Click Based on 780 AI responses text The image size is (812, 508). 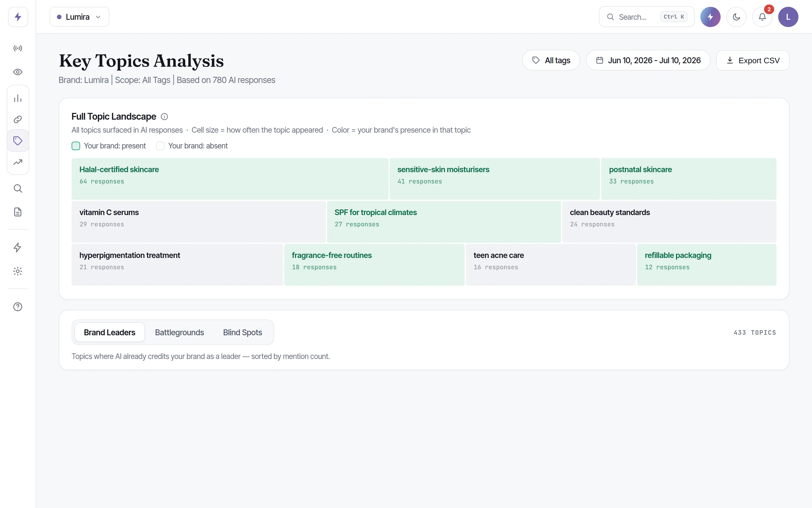(x=226, y=80)
